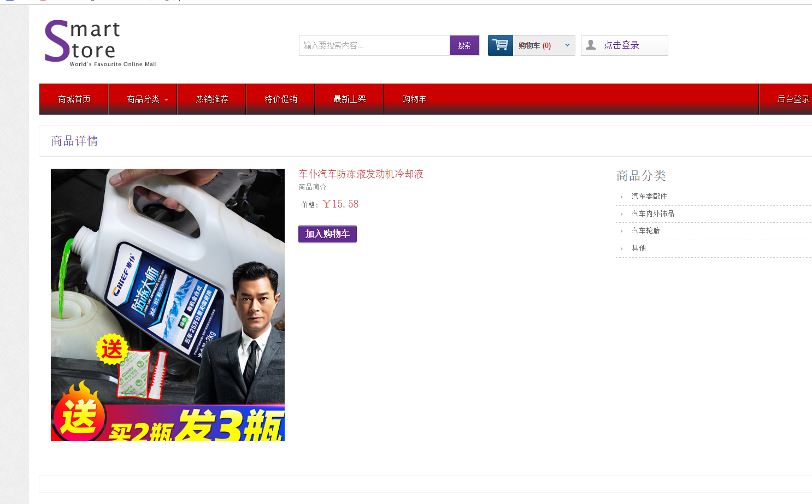Image resolution: width=812 pixels, height=504 pixels.
Task: Click arrow bullet beside 汽车零配件 category
Action: [x=622, y=197]
